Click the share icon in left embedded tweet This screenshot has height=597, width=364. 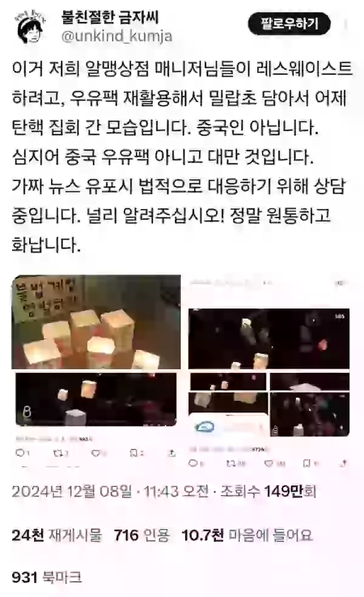(172, 452)
